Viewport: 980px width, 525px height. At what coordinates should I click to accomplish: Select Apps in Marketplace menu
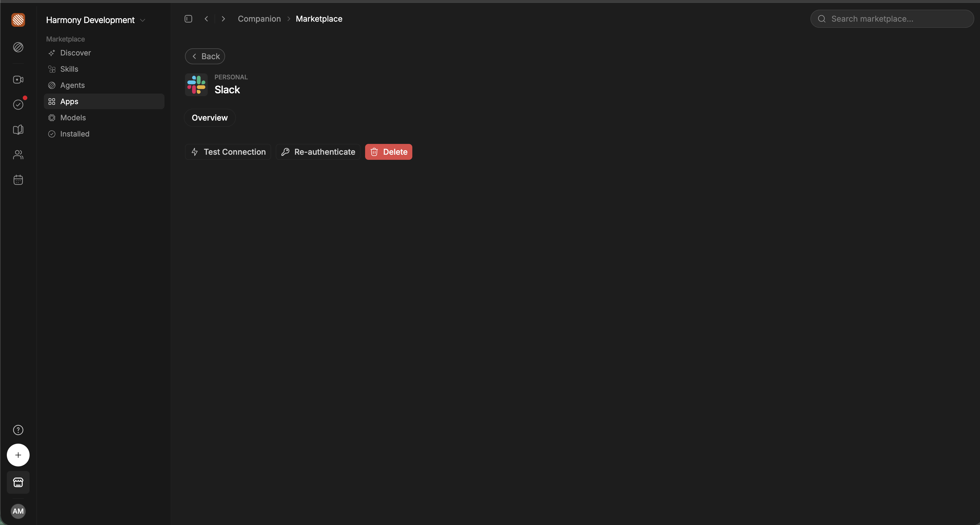(x=104, y=102)
